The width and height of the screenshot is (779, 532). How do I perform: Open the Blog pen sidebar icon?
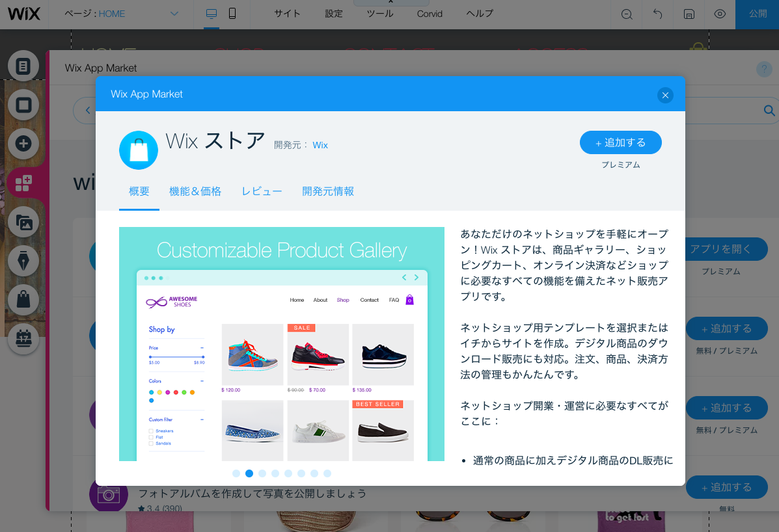pos(23,261)
